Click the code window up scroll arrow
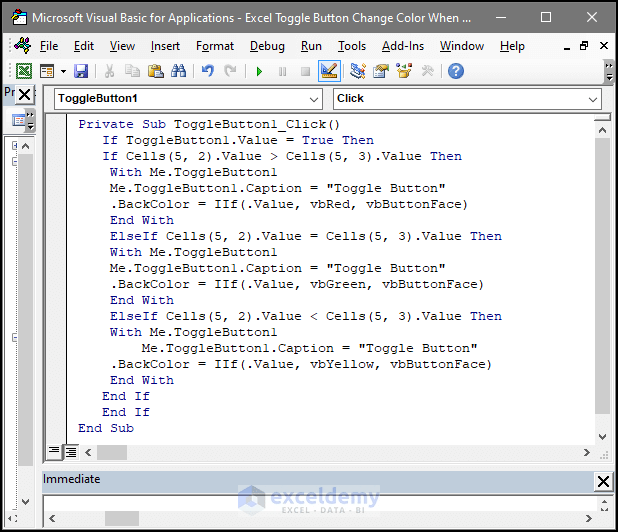This screenshot has width=618, height=532. point(602,130)
